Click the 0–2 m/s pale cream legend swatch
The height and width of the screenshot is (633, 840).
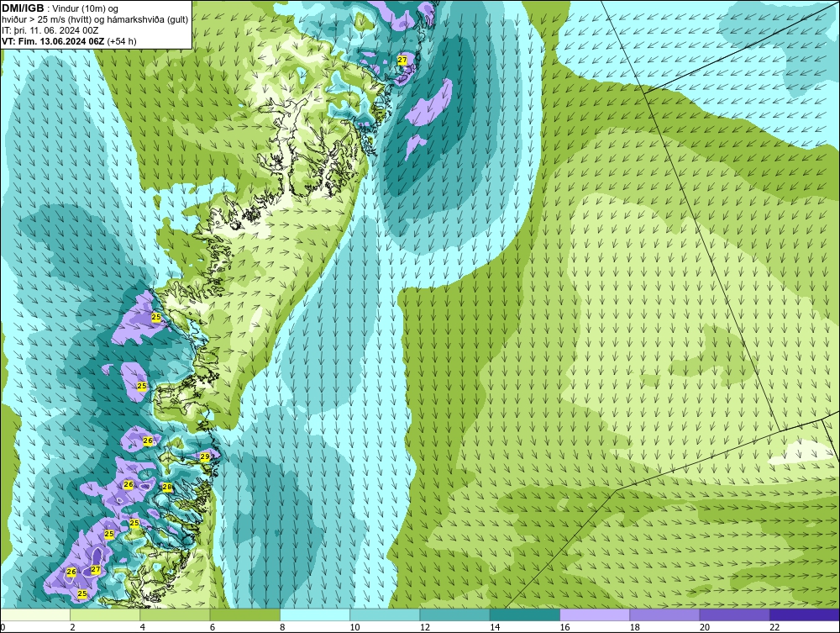35,615
